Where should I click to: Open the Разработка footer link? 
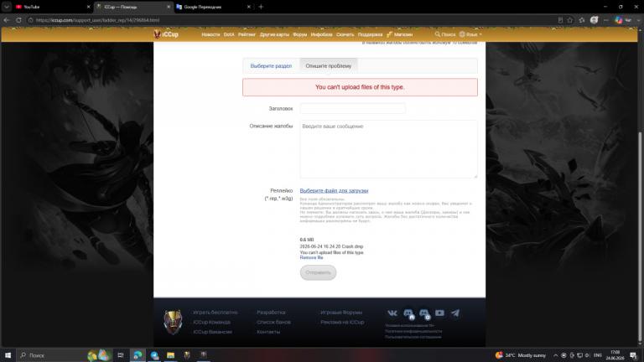(x=271, y=313)
